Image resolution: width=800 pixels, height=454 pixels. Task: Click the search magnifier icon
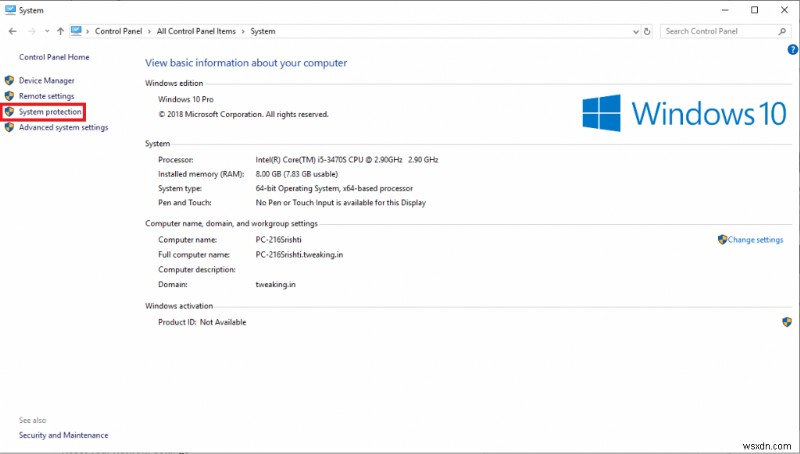coord(782,31)
